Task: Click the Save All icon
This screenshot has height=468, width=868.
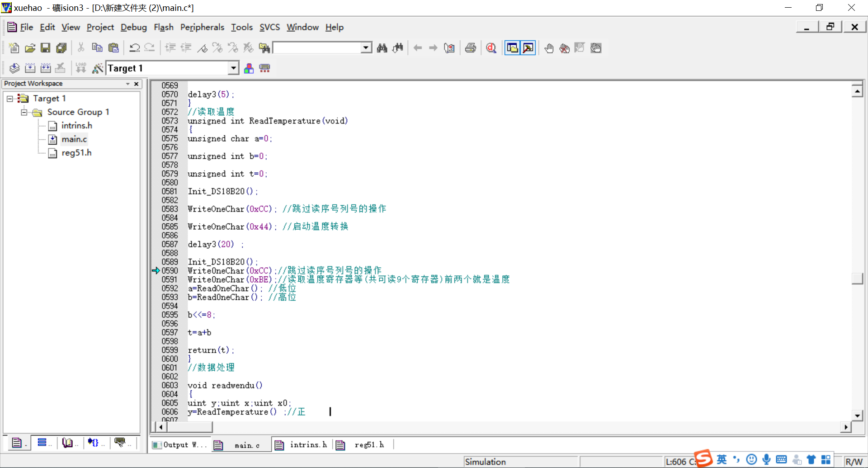Action: (61, 48)
